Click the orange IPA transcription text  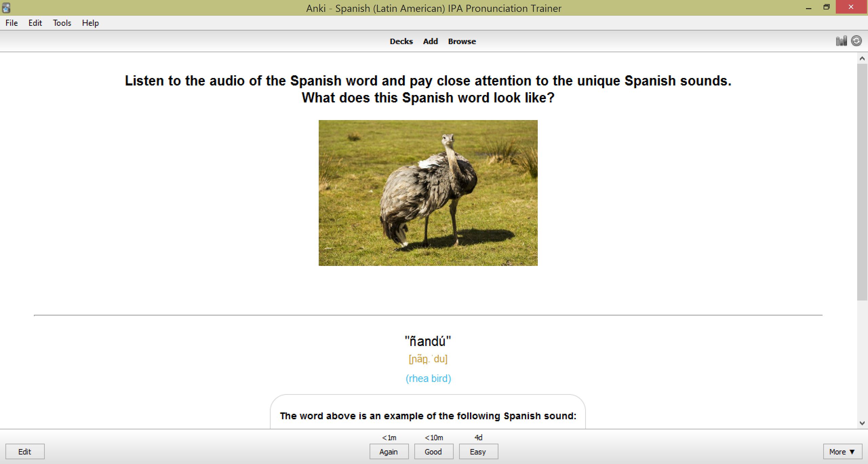pos(428,359)
